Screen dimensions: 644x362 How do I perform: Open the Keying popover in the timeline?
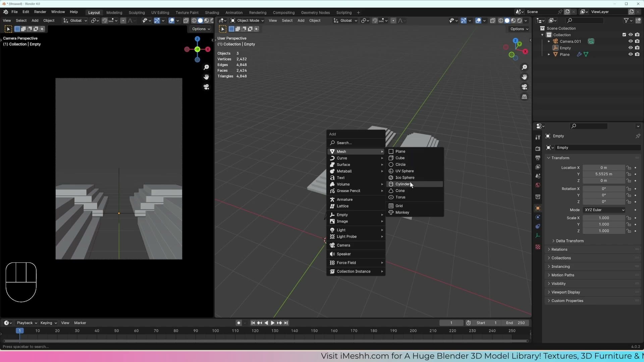point(48,323)
